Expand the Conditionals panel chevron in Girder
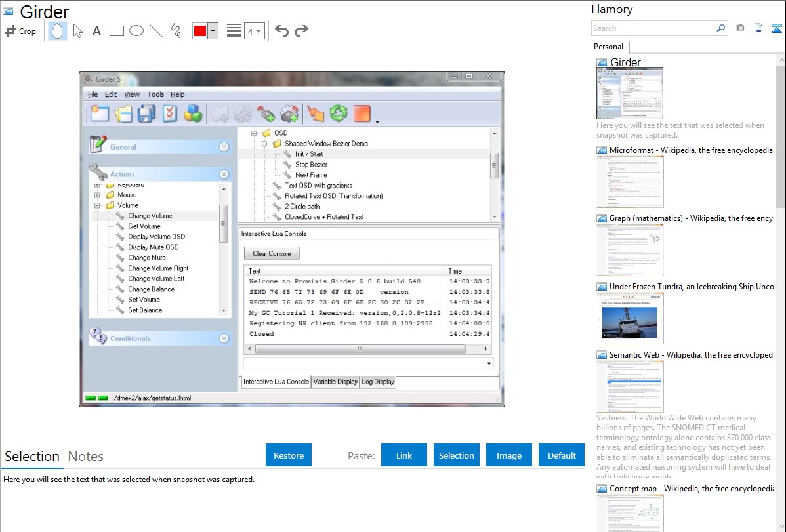This screenshot has height=532, width=786. click(x=224, y=338)
